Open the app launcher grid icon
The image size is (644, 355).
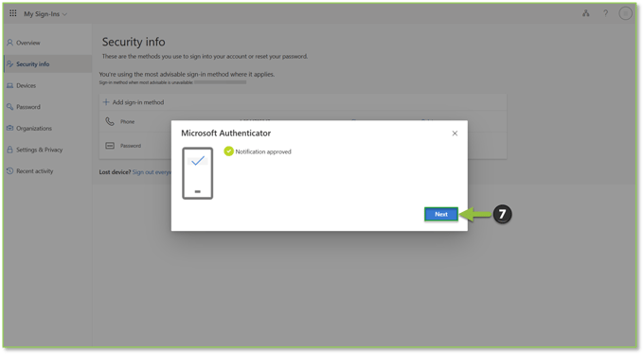tap(13, 13)
